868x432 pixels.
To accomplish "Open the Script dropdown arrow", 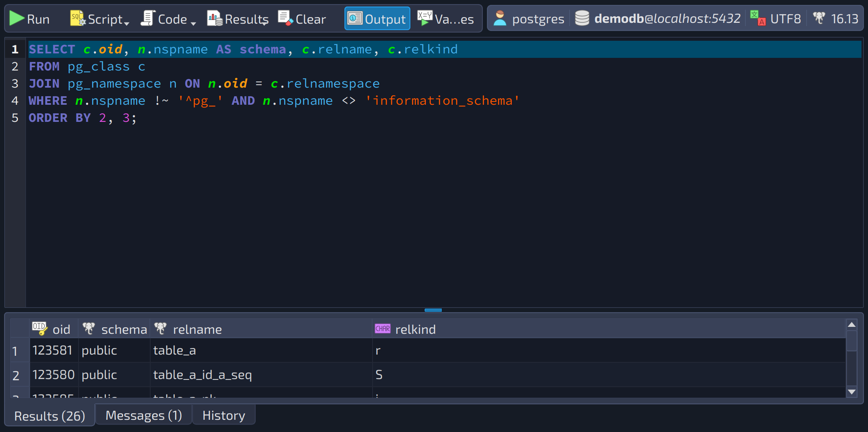I will coord(127,24).
